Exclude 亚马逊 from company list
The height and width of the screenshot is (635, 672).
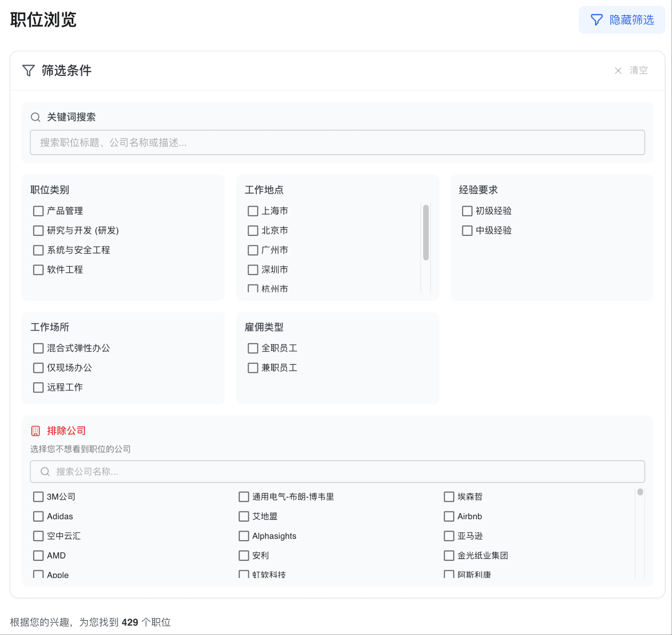[x=449, y=536]
